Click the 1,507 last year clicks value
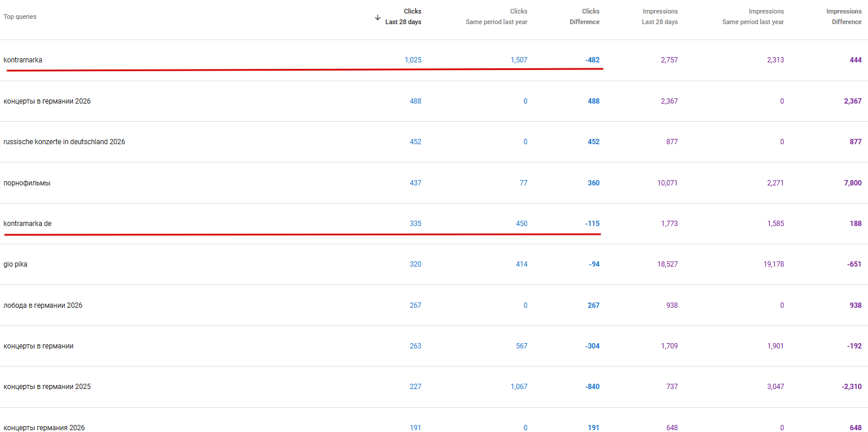868x432 pixels. pyautogui.click(x=519, y=60)
